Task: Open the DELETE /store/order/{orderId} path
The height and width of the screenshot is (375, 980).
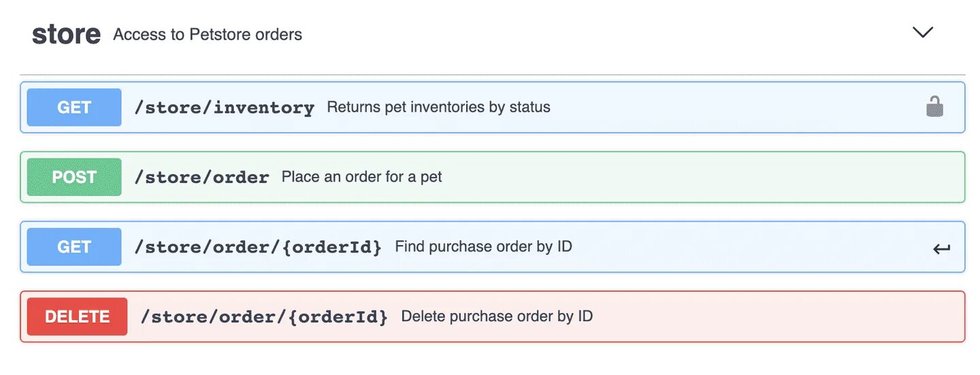Action: (x=264, y=316)
